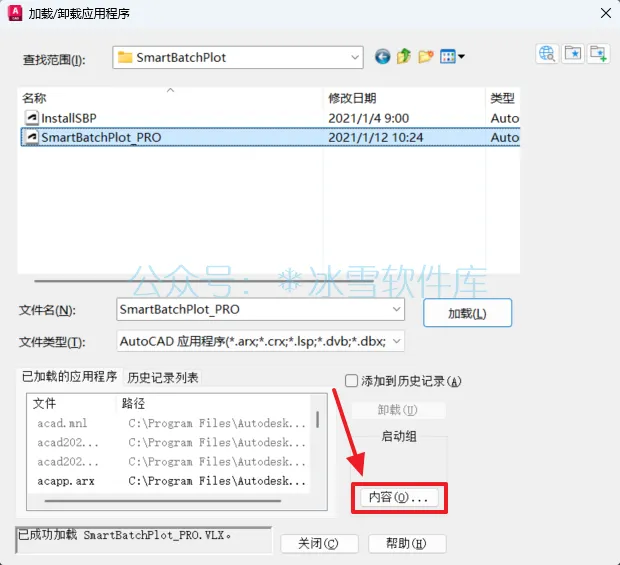Switch to the 已加载的应用程序 tab
Screen dimensions: 620x565
pos(69,376)
